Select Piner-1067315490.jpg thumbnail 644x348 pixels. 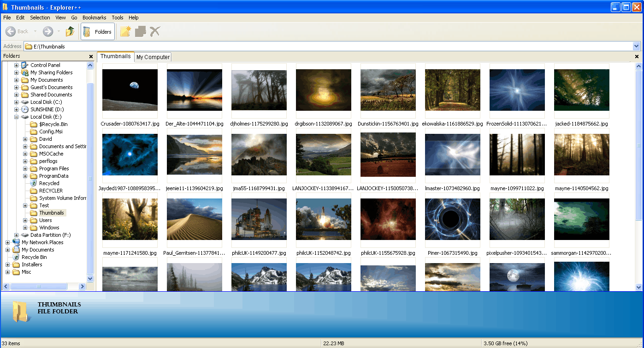(453, 220)
